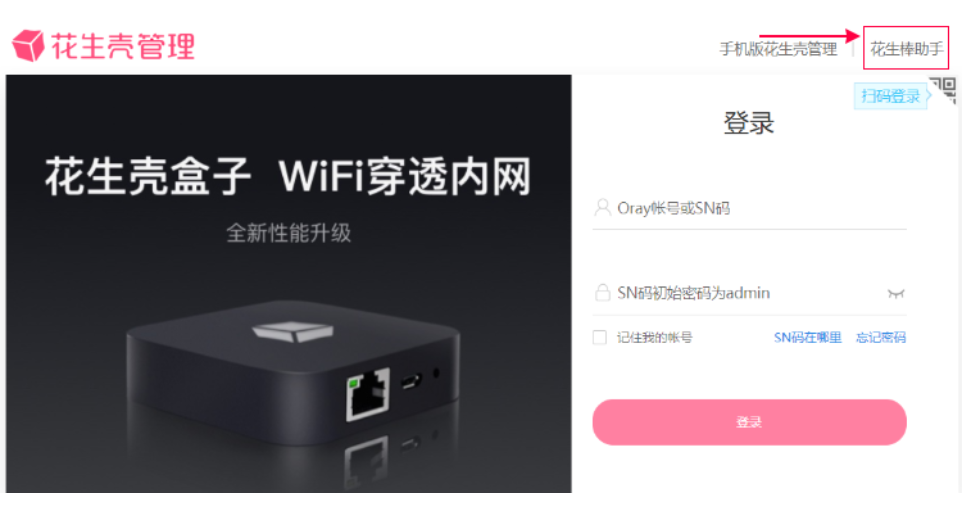Click the 花生壳盒子 WiFi穿透内网 banner image
The image size is (968, 506).
pos(289,284)
